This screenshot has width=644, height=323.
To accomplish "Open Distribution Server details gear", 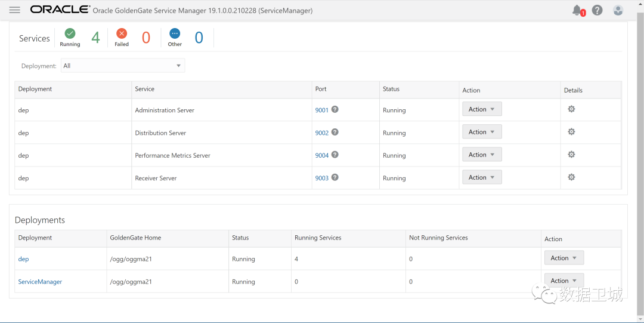I will pyautogui.click(x=571, y=132).
